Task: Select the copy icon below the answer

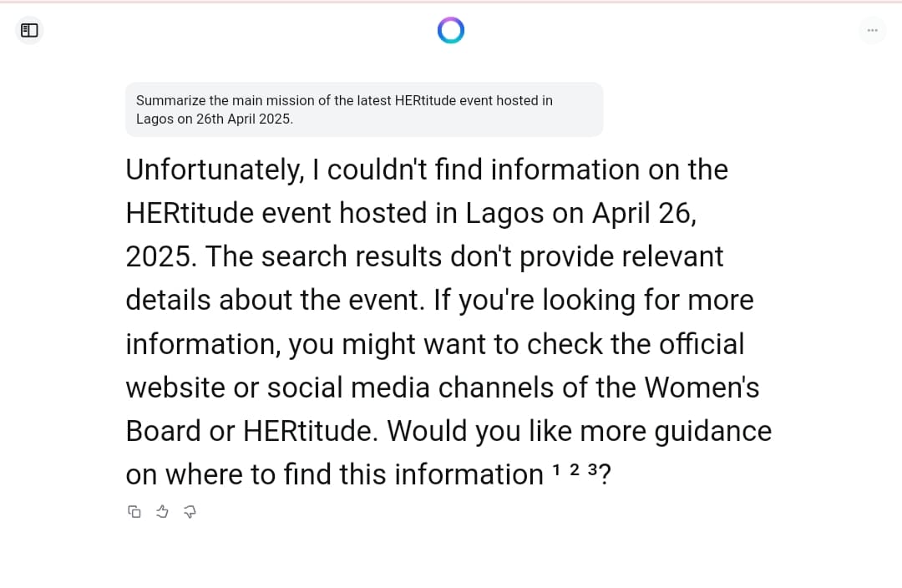Action: click(x=134, y=511)
